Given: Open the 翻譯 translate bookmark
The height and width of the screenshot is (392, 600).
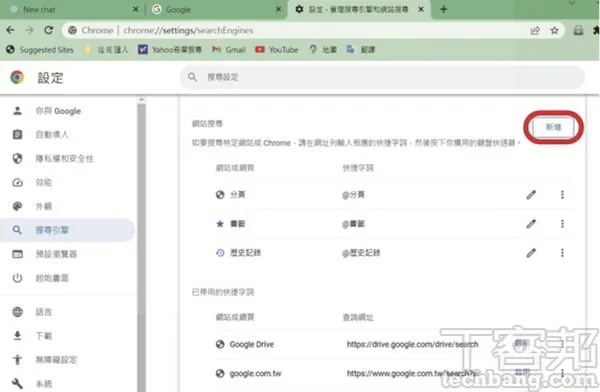Looking at the screenshot, I should click(x=360, y=50).
